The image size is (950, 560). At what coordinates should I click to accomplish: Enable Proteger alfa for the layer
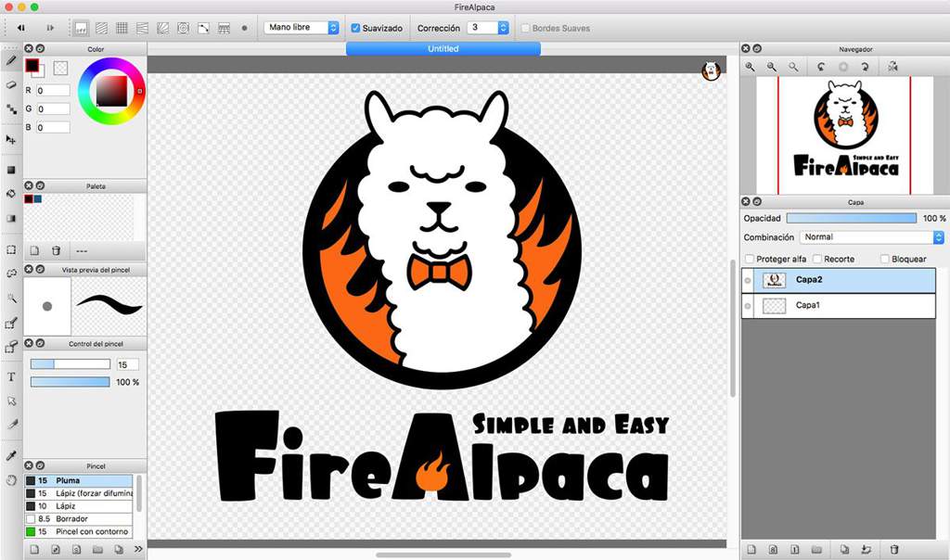click(751, 259)
